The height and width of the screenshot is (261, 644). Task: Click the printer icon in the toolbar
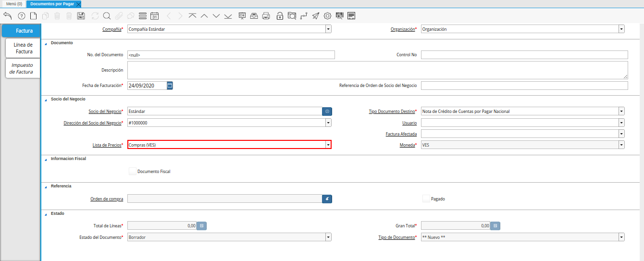(x=266, y=16)
